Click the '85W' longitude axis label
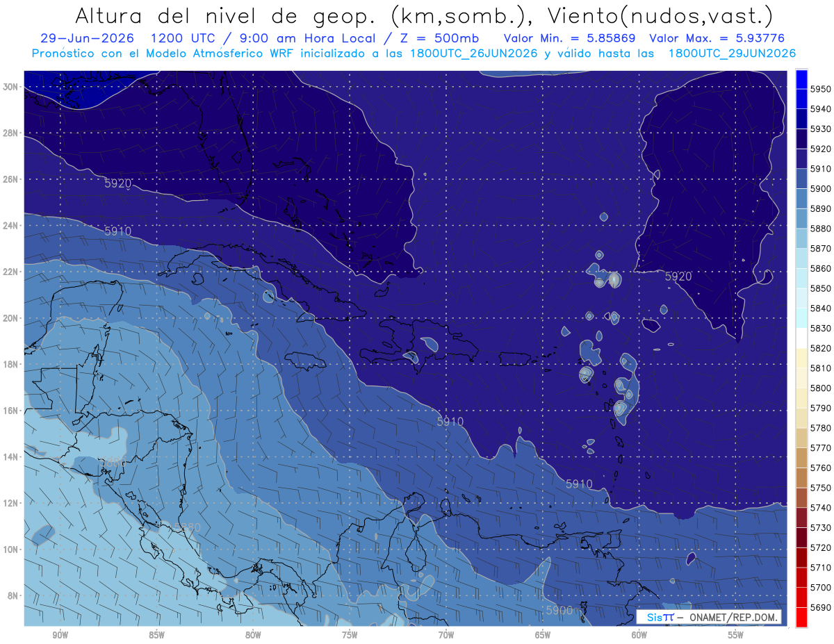Screen dimensions: 834x644 (x=156, y=635)
